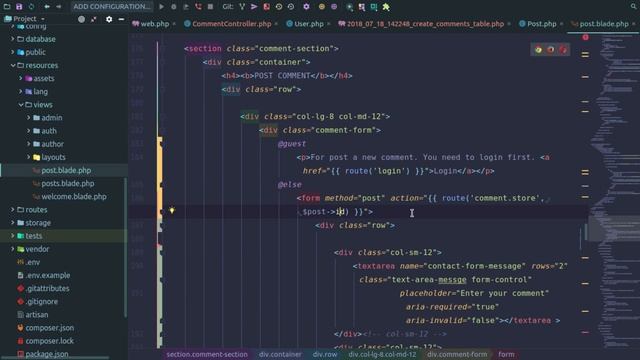Image resolution: width=640 pixels, height=360 pixels.
Task: Click collapse all arrows in Project panel
Action: [94, 19]
